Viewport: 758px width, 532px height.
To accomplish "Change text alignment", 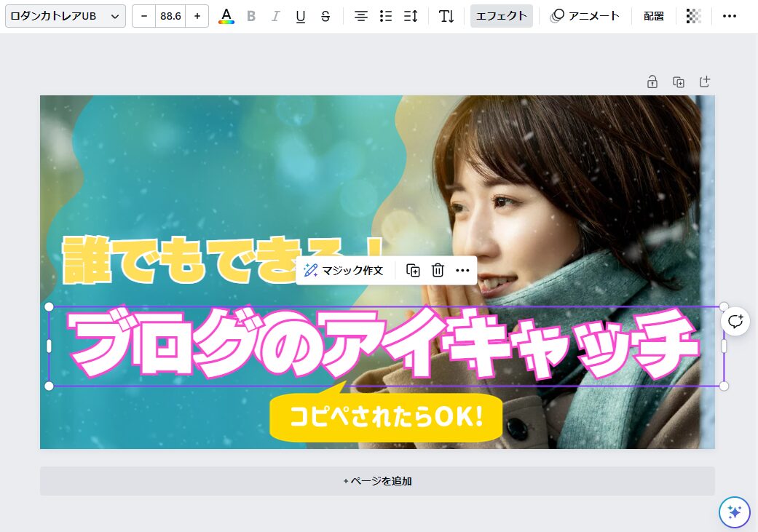I will [360, 16].
